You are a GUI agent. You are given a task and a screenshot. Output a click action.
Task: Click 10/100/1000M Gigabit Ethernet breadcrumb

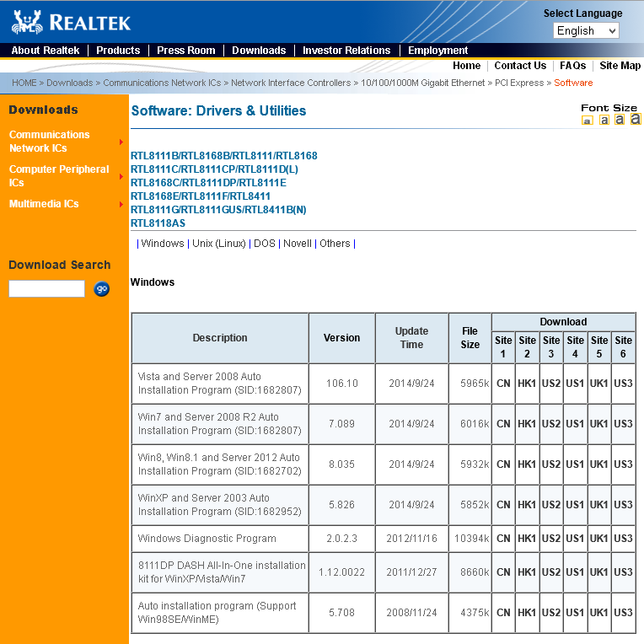click(x=422, y=83)
